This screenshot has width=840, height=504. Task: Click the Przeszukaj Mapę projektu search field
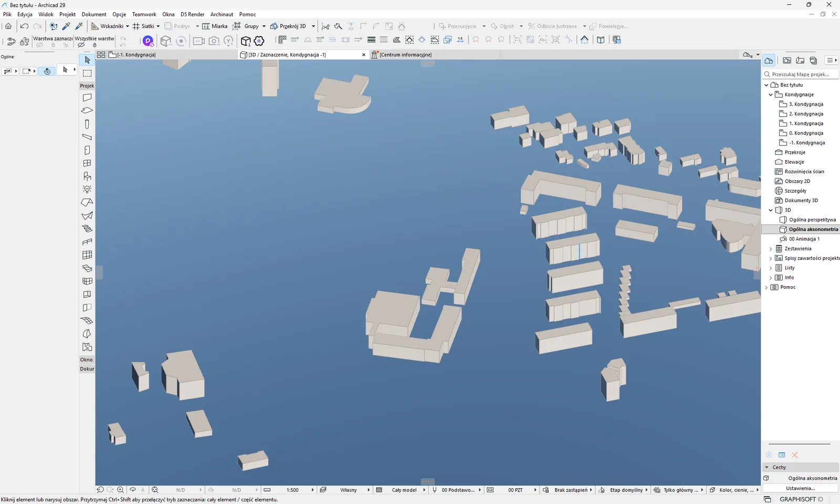pos(801,75)
